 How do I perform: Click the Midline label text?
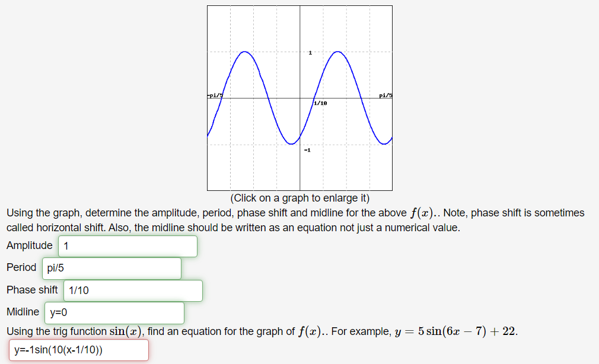point(23,312)
